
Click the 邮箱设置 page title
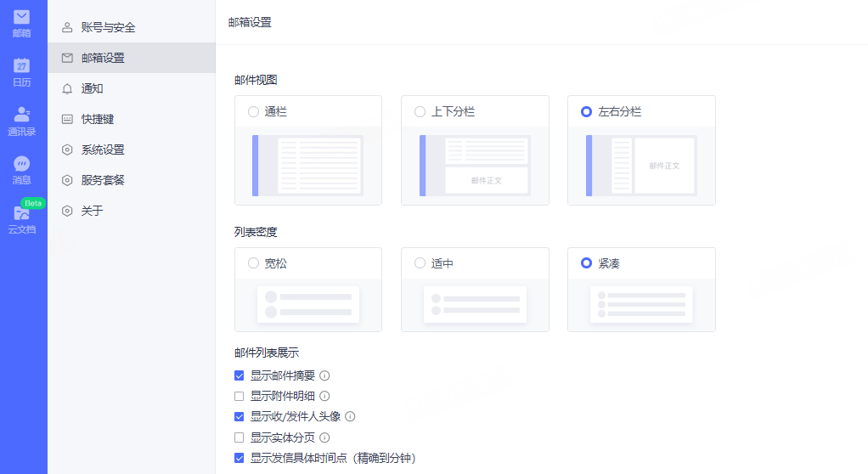click(250, 22)
